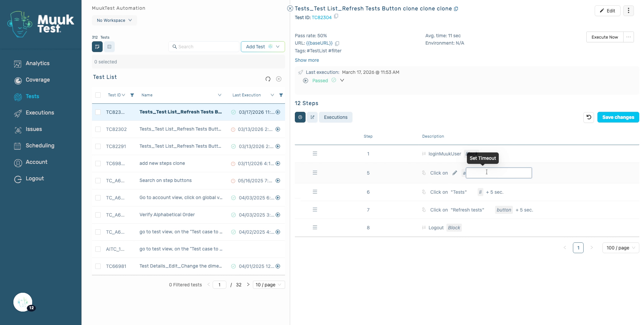Open the Last Execution sort chevron

click(x=272, y=95)
